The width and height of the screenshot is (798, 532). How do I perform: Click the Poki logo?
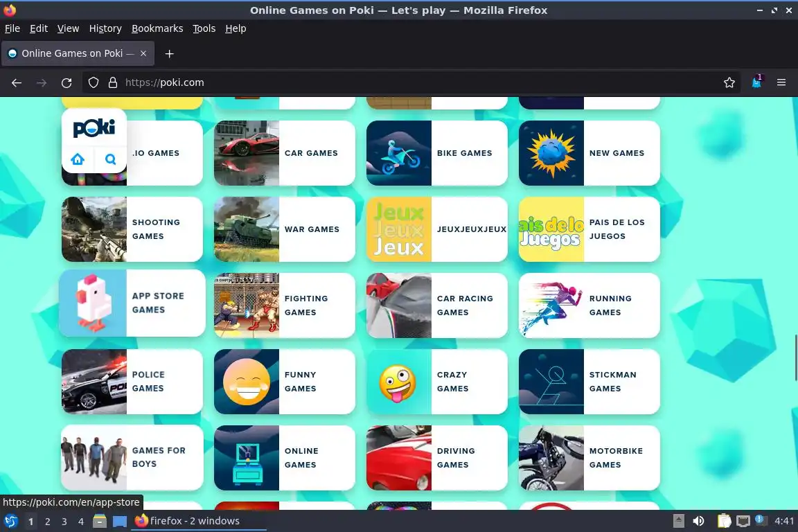click(x=94, y=127)
